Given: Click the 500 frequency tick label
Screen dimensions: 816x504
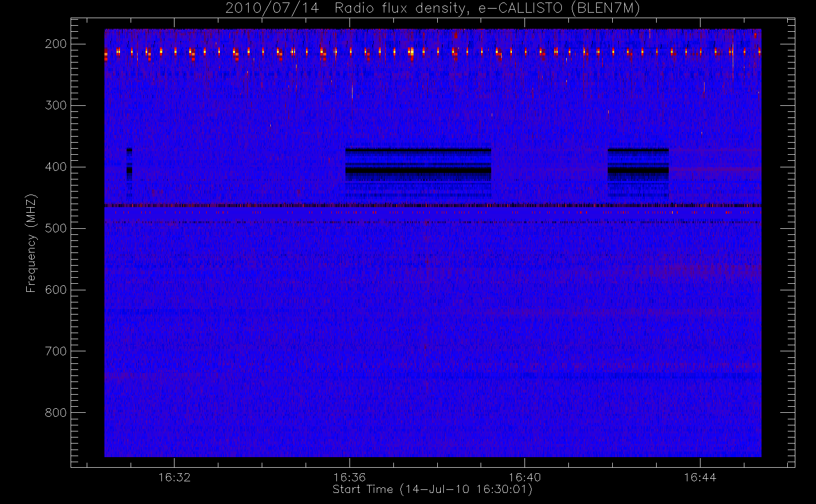Looking at the screenshot, I should (56, 228).
